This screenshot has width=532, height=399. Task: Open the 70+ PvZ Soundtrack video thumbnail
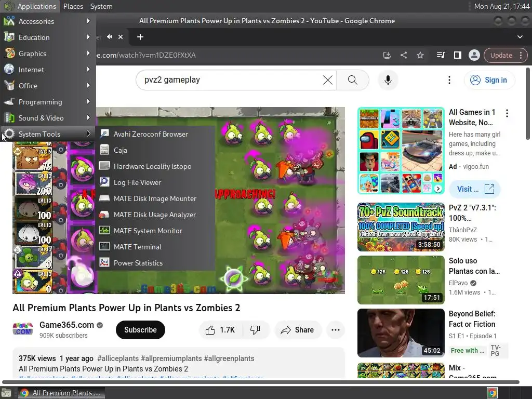coord(401,227)
